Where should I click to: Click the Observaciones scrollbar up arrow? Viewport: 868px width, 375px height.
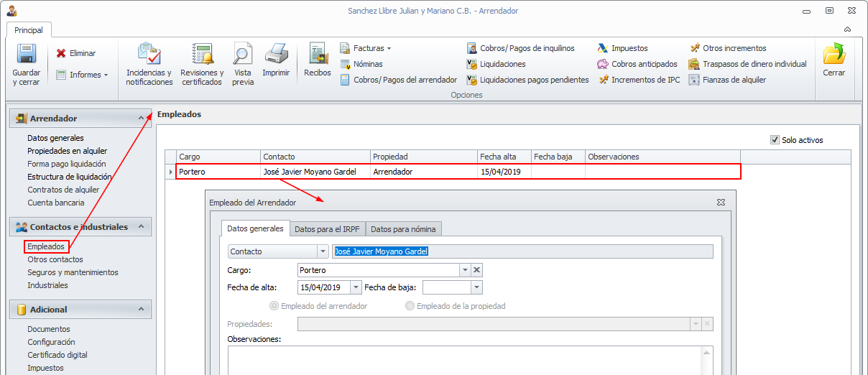click(x=708, y=352)
